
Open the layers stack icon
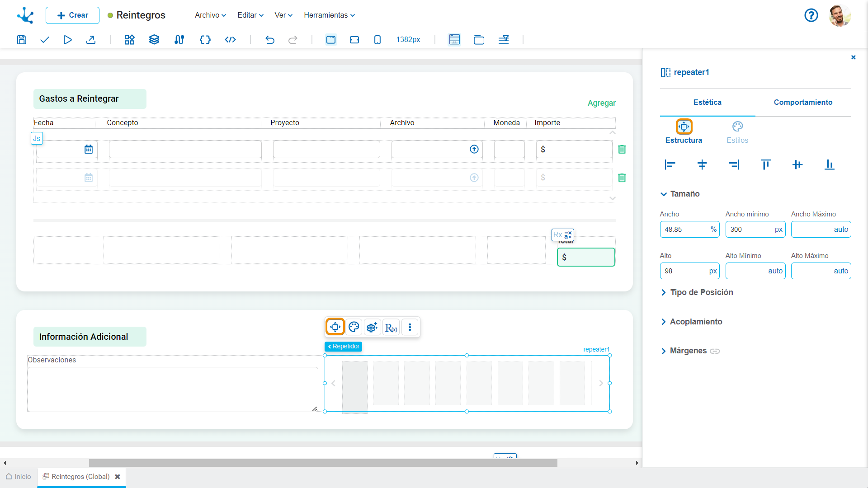tap(154, 40)
